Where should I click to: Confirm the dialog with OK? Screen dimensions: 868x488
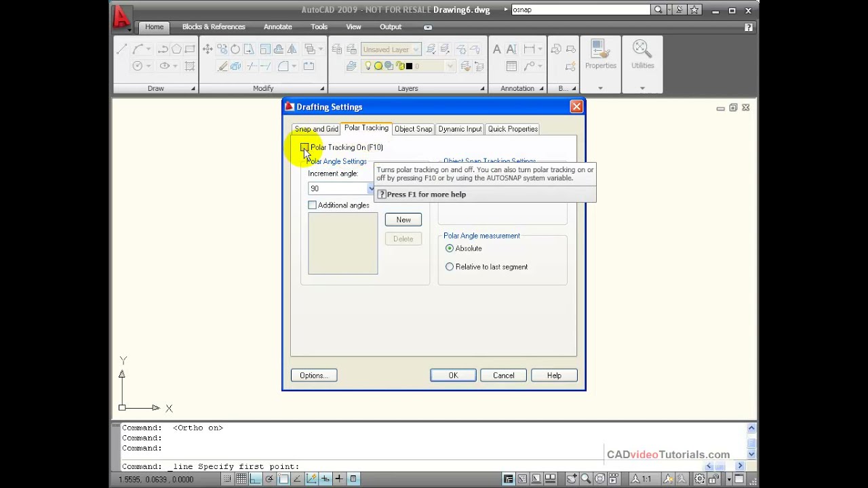[x=453, y=375]
